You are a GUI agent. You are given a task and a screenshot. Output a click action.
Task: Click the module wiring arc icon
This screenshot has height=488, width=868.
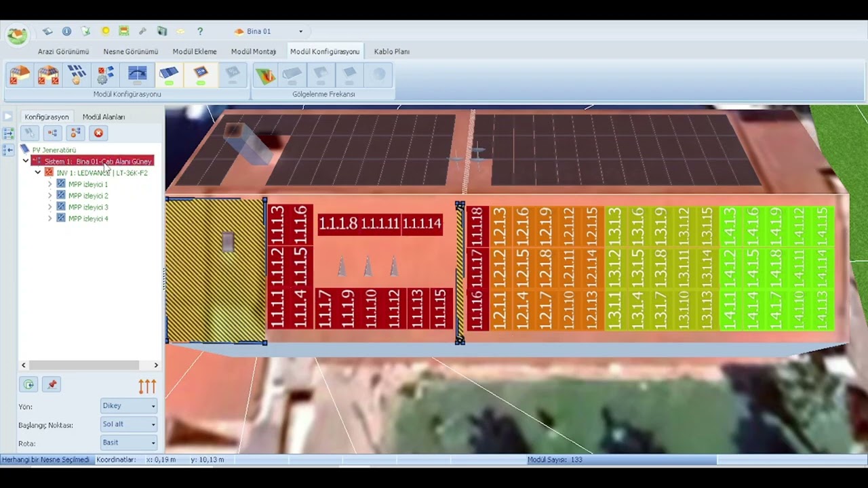click(x=137, y=75)
